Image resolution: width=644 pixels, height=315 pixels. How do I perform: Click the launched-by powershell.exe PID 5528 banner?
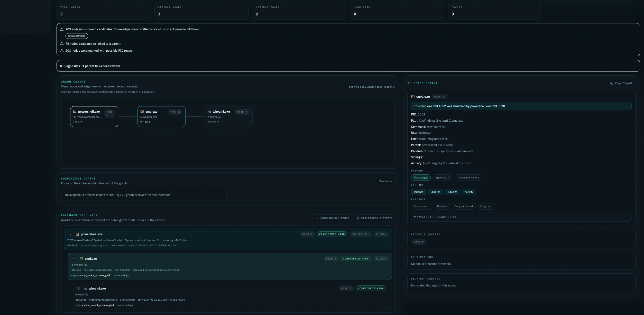point(521,106)
